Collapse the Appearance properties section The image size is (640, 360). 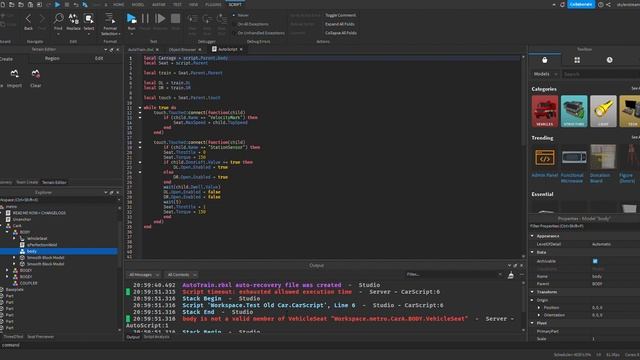click(532, 236)
